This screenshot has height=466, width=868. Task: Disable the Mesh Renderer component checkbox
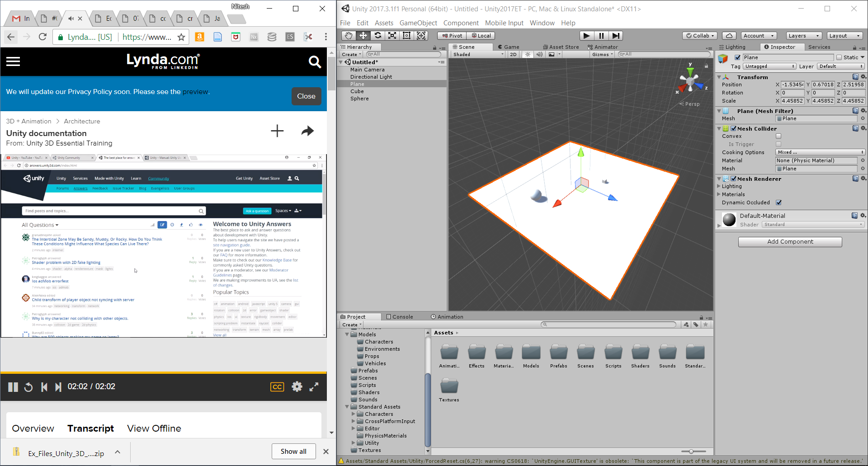pos(734,179)
